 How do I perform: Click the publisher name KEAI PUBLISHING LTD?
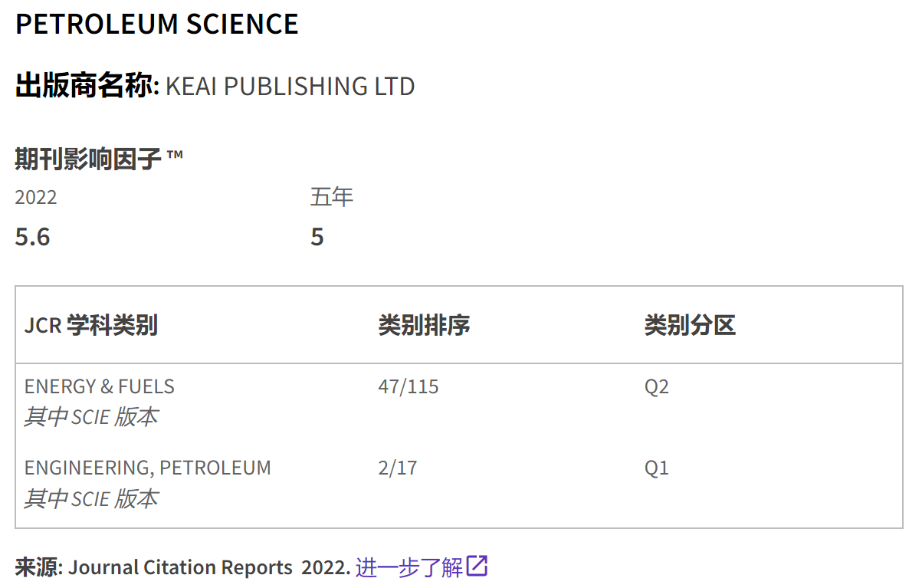[290, 86]
